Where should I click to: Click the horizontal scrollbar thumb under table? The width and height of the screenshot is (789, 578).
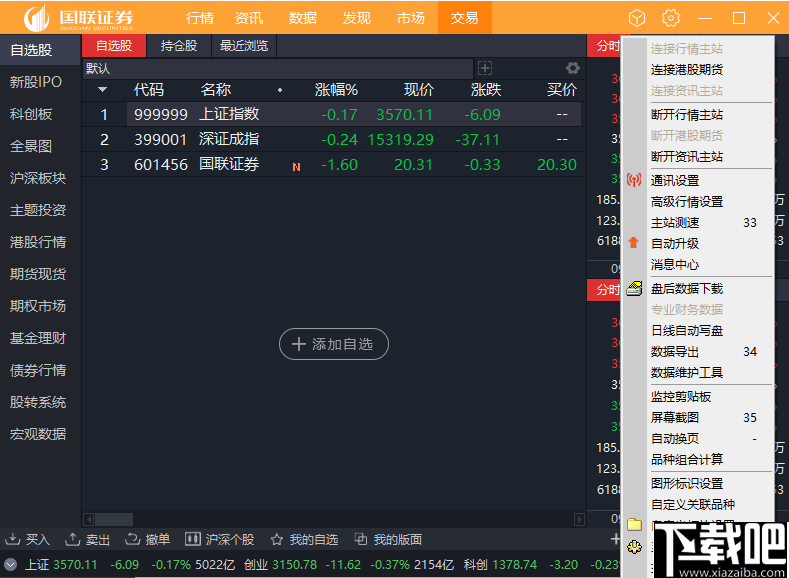(x=114, y=519)
